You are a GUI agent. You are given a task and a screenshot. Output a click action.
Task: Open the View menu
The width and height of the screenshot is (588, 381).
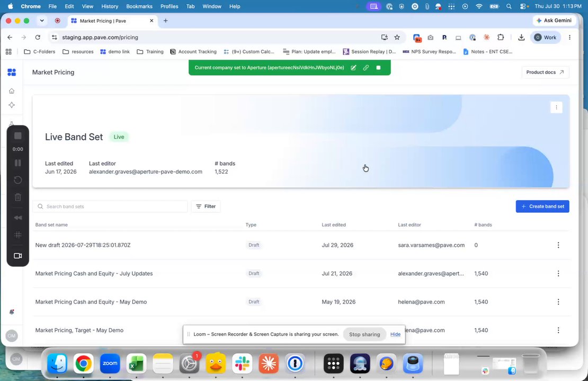[87, 6]
